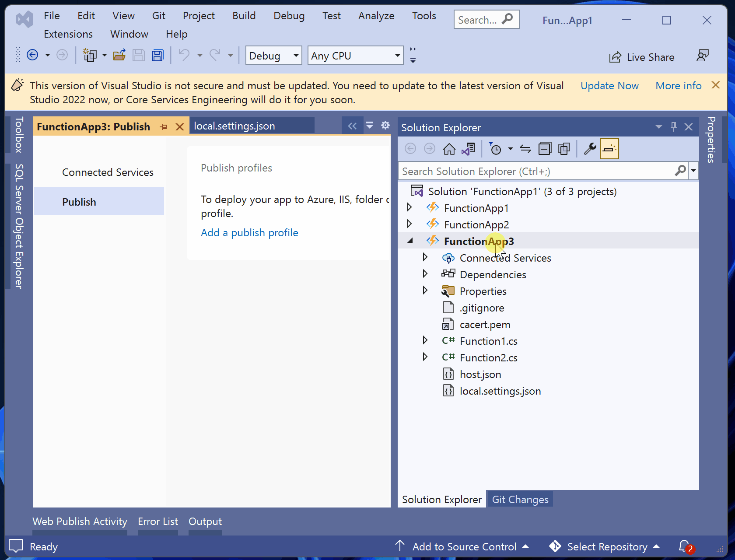Click the Open File folder icon
The height and width of the screenshot is (560, 735).
click(119, 56)
